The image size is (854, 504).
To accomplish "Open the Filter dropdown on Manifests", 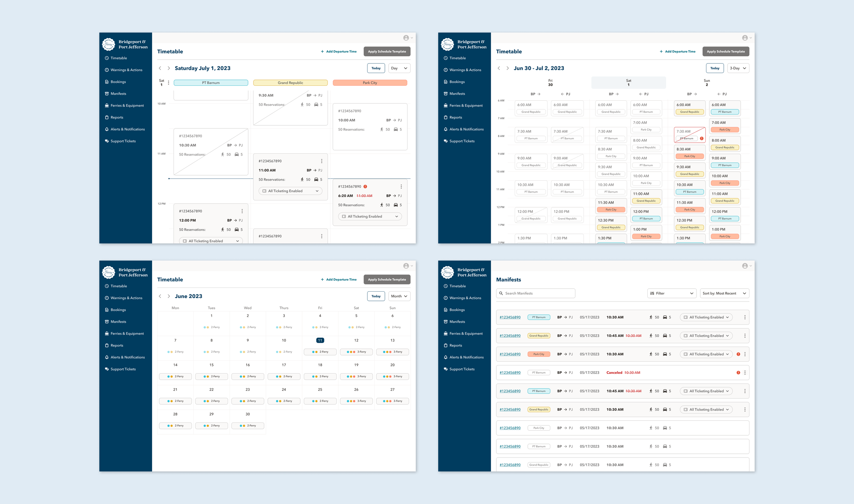I will (671, 293).
